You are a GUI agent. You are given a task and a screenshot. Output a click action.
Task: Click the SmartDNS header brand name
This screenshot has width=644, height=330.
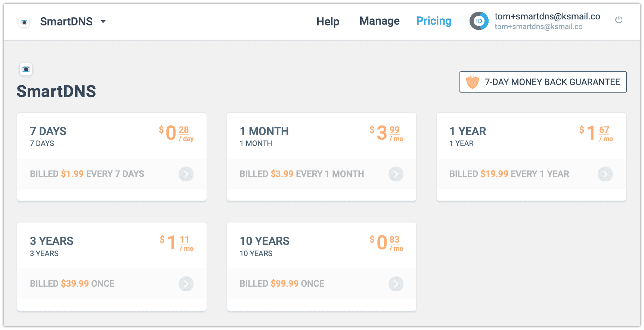point(66,22)
